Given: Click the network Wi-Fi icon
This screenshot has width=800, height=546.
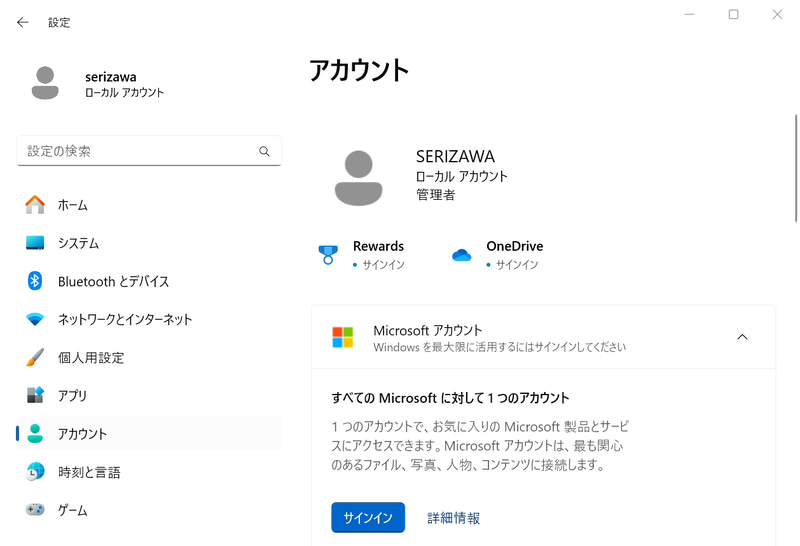Looking at the screenshot, I should [x=35, y=319].
